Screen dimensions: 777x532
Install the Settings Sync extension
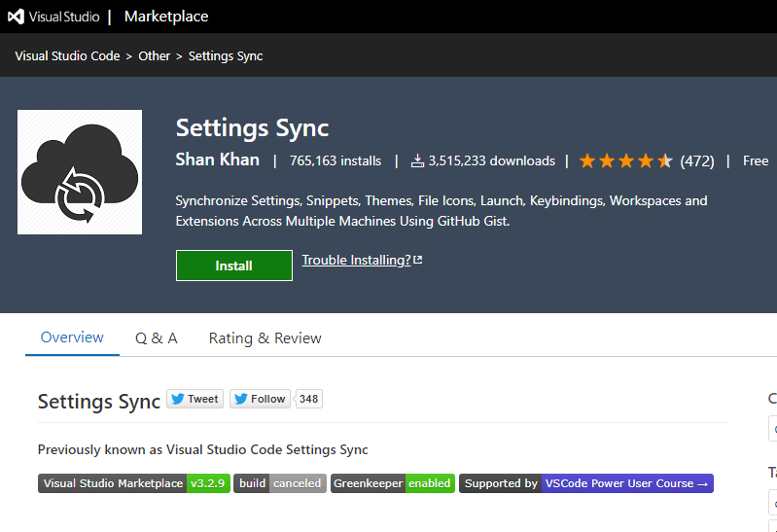tap(234, 266)
